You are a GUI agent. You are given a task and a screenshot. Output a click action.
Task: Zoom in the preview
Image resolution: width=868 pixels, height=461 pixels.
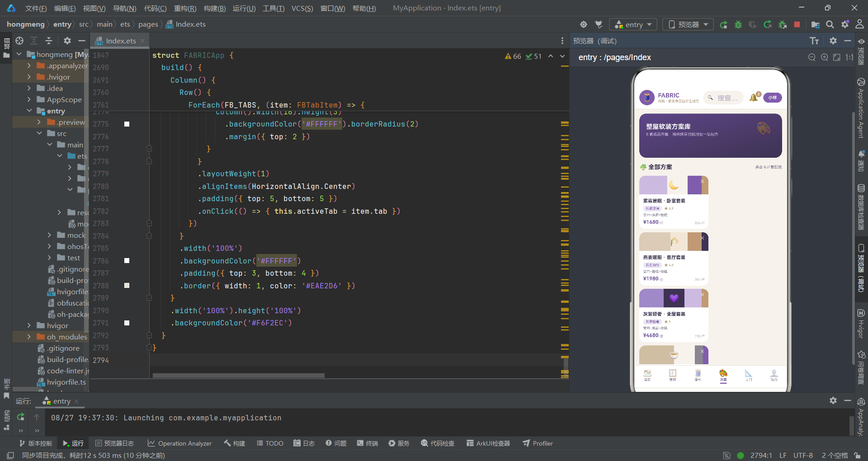click(825, 57)
